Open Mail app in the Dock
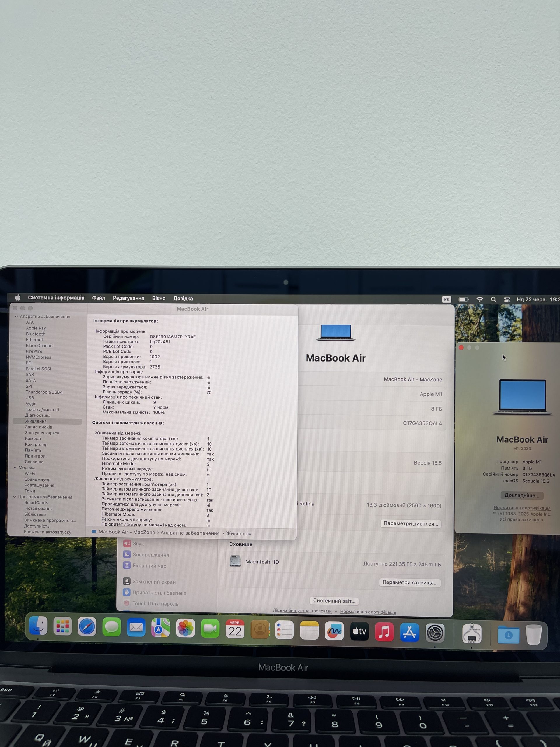Screen dimensions: 560x747 click(x=136, y=628)
